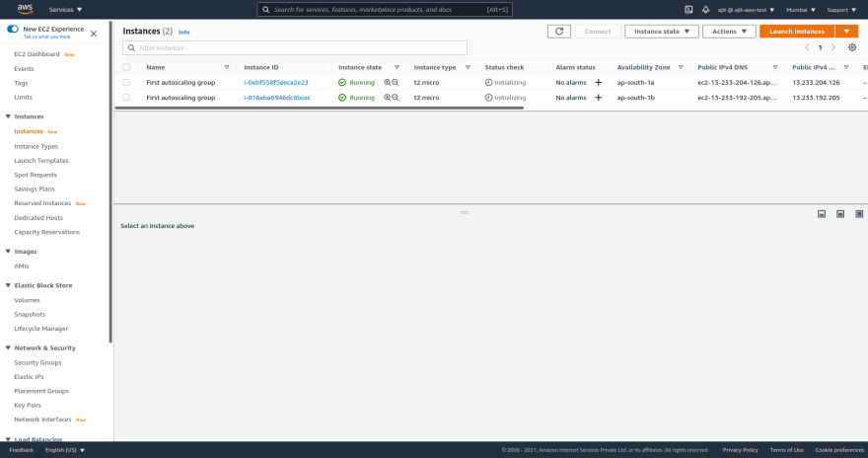868x458 pixels.
Task: Click the table horizontal scrollbar
Action: coord(319,108)
